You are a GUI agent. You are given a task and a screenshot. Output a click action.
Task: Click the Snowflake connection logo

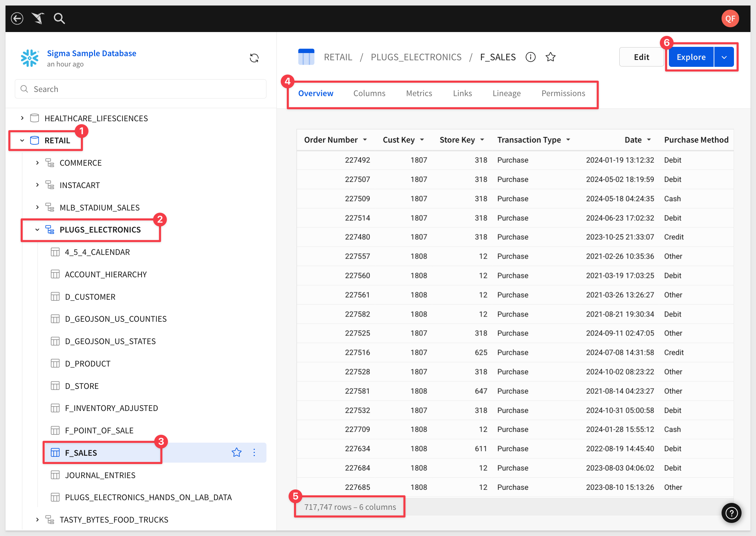[30, 58]
